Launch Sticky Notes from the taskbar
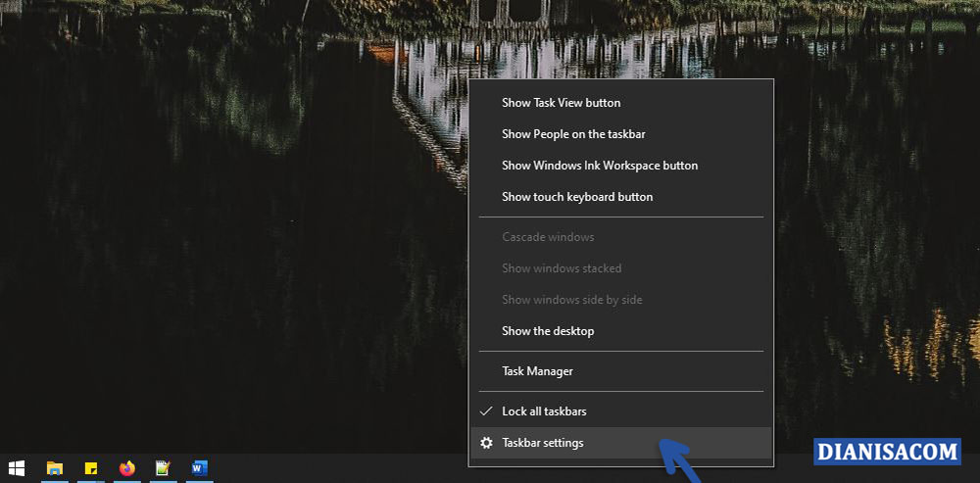The height and width of the screenshot is (483, 980). [91, 468]
